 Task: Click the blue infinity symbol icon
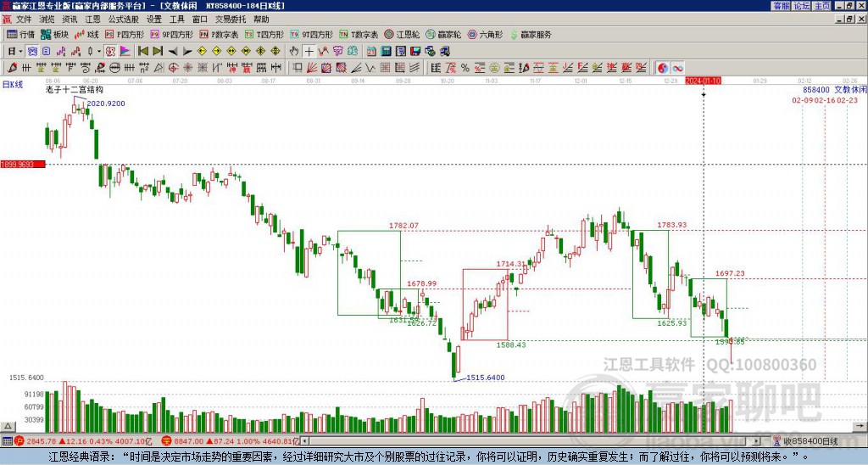(x=677, y=68)
